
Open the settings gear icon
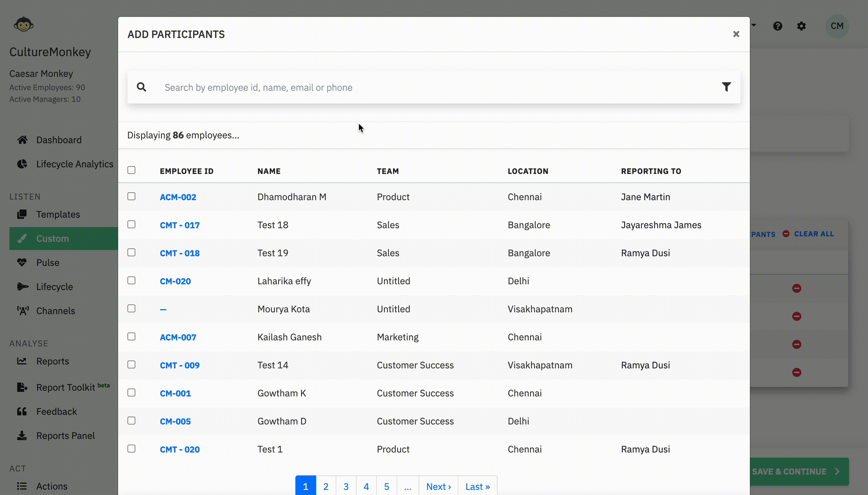[x=801, y=26]
